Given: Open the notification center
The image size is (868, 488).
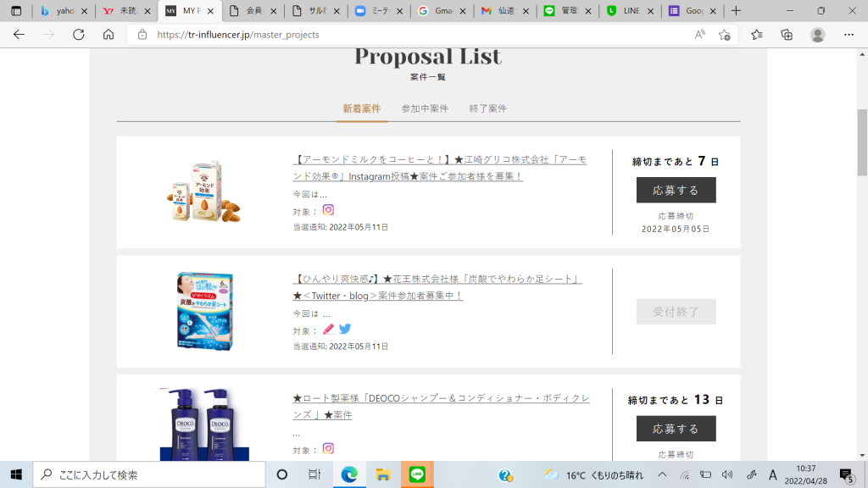Looking at the screenshot, I should point(847,474).
